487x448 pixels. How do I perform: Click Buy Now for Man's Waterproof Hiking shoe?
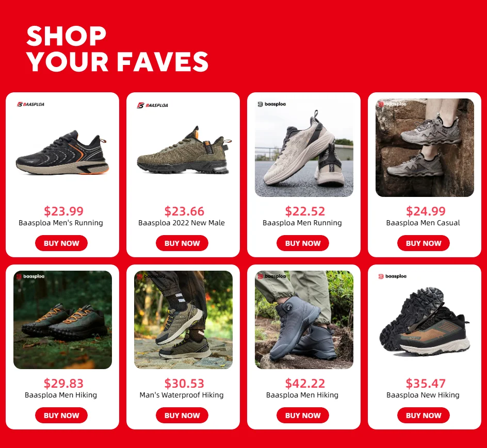point(182,416)
